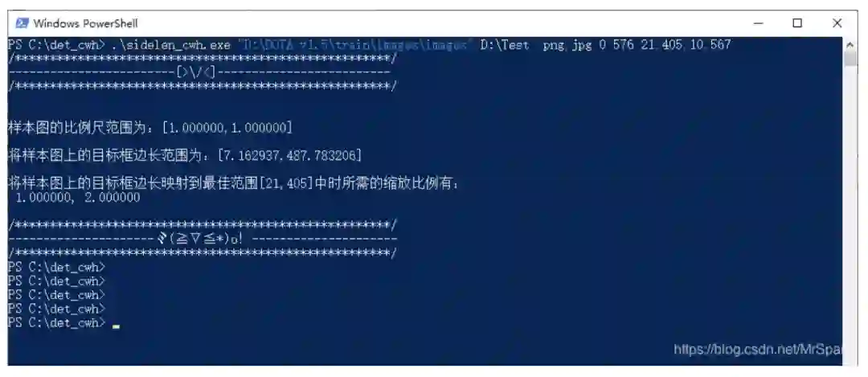Open the PowerShell title bar icon menu

click(22, 23)
